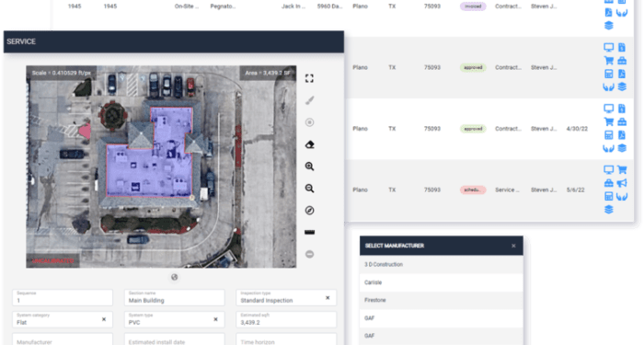Click layers icon in the 4/30/22 row
The image size is (644, 345).
[622, 148]
